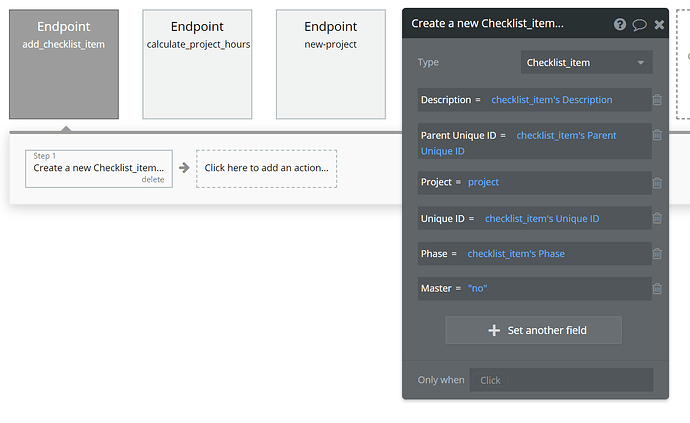Open the help question mark icon
Image resolution: width=690 pixels, height=423 pixels.
pos(620,24)
